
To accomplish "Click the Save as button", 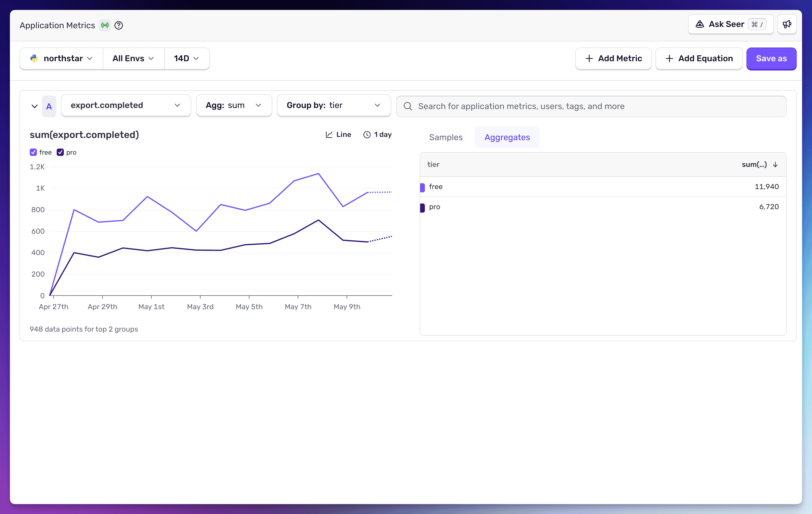I will (771, 59).
